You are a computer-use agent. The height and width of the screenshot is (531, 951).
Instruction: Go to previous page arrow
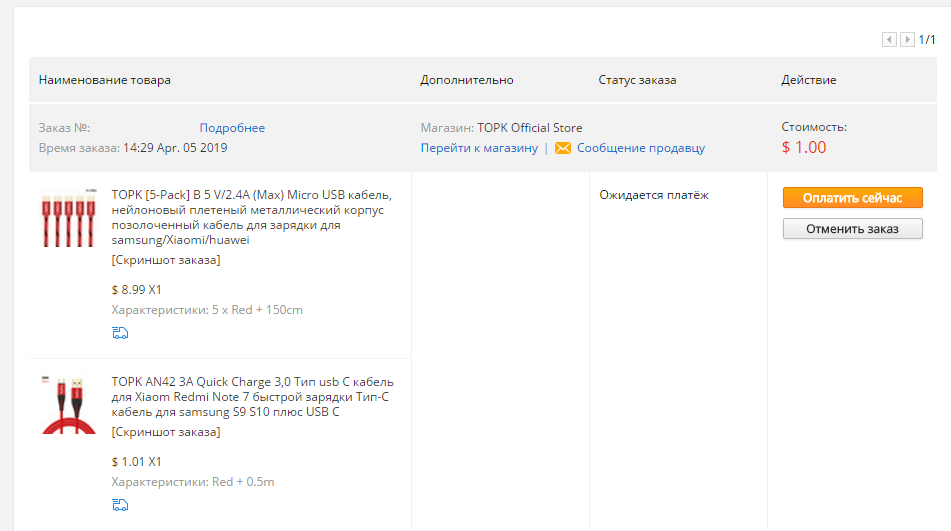pos(889,39)
